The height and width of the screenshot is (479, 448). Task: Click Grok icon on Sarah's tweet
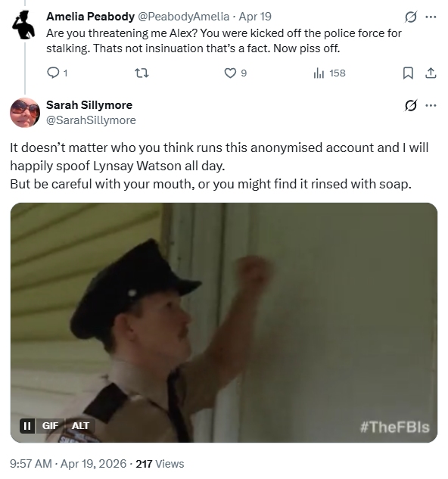pos(410,105)
